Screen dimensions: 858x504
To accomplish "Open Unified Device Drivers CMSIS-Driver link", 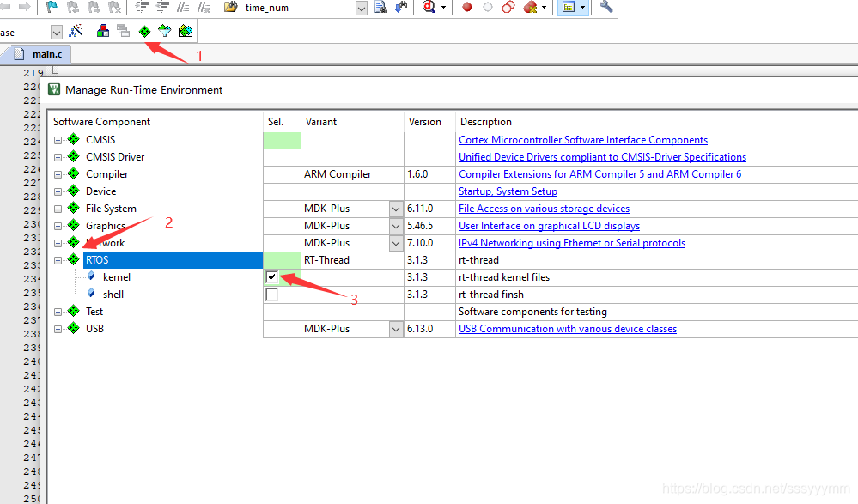I will [602, 157].
